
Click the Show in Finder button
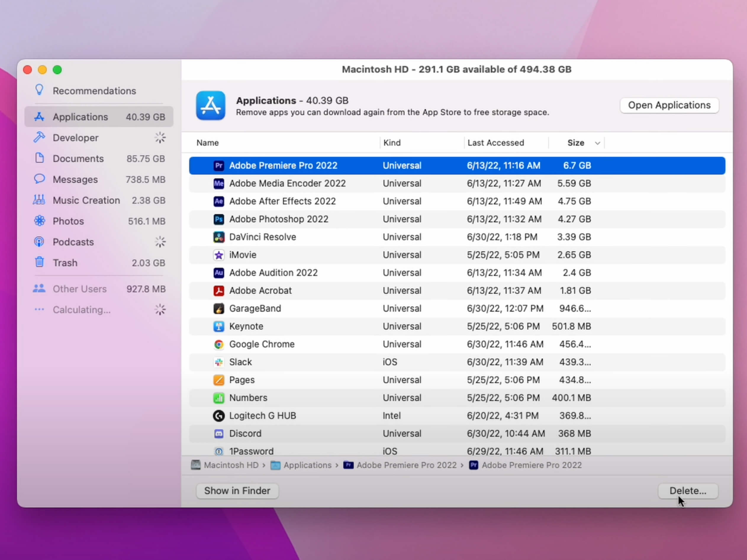coord(237,491)
